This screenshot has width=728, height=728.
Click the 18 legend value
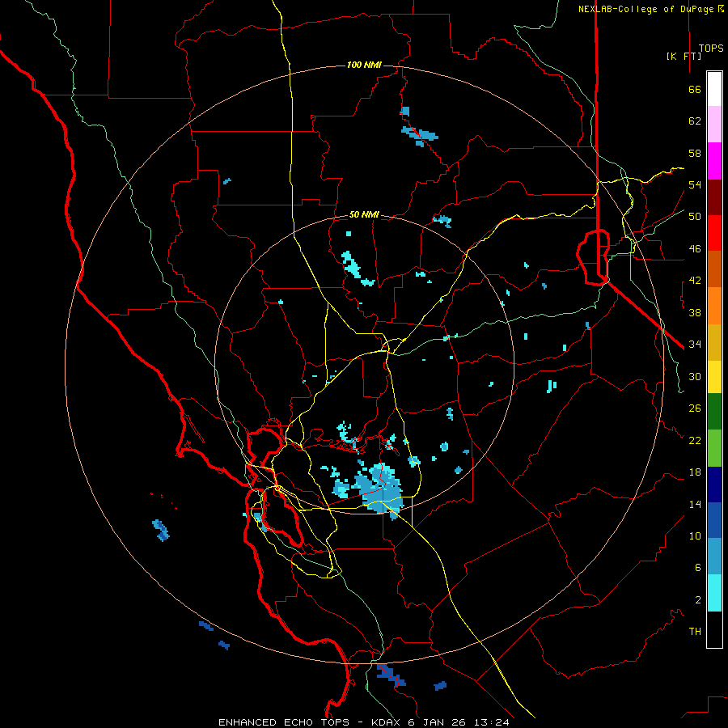pyautogui.click(x=695, y=472)
